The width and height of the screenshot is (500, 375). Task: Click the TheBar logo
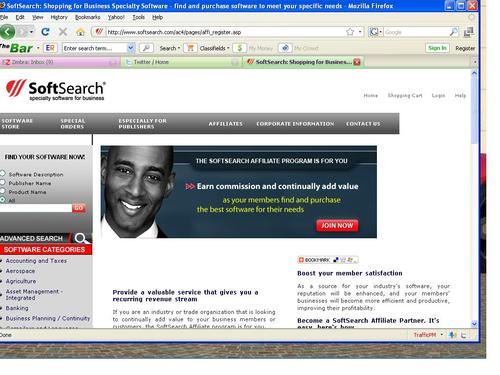pos(17,48)
